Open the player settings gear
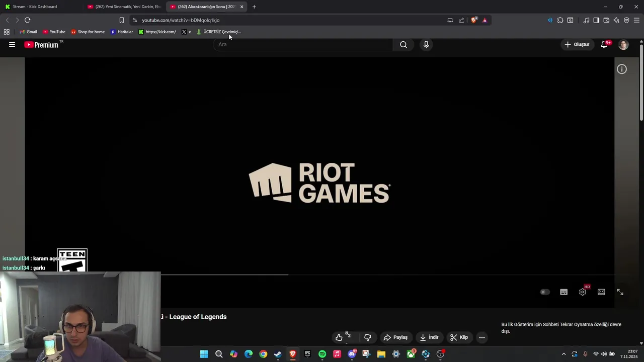644x362 pixels. pyautogui.click(x=583, y=292)
